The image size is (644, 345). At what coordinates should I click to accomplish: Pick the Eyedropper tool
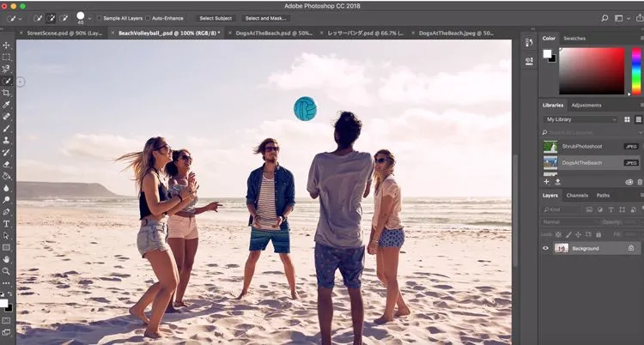coord(7,104)
